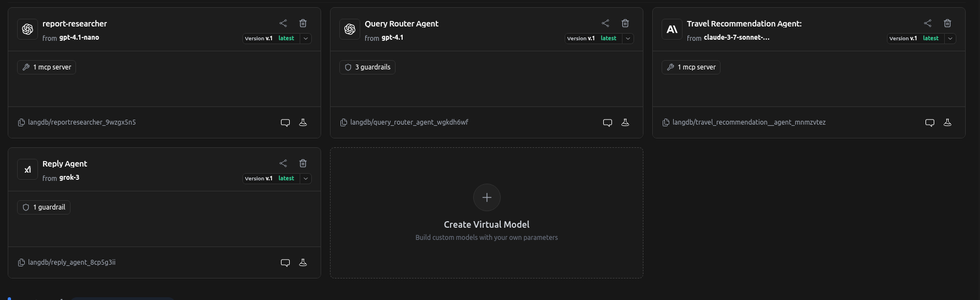The image size is (980, 300).
Task: Open chat for report-researcher model
Action: pos(285,122)
